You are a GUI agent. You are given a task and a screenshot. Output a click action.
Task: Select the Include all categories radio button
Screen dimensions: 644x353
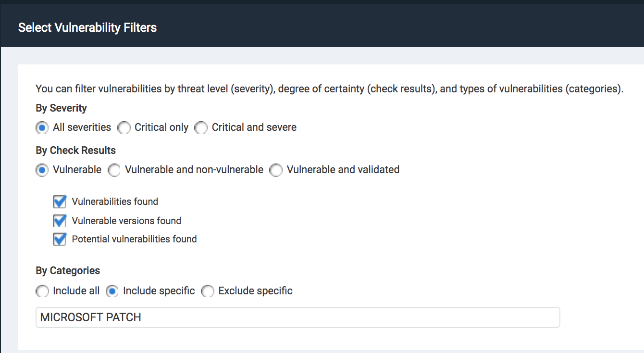42,291
